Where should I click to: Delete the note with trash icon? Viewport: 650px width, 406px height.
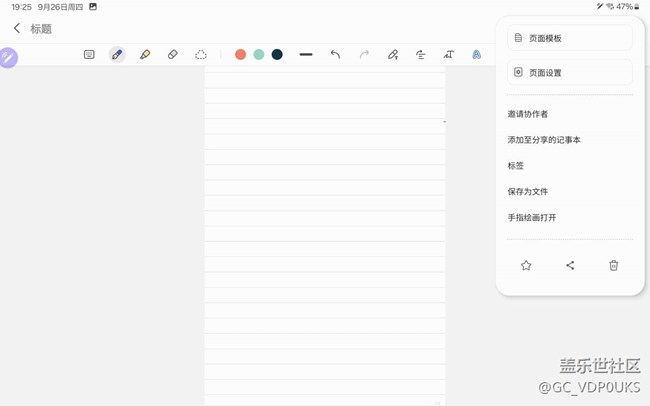click(x=614, y=266)
